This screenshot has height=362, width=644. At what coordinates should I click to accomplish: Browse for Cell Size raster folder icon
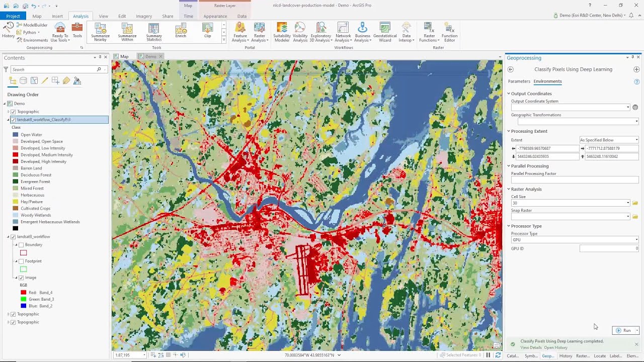pos(635,203)
